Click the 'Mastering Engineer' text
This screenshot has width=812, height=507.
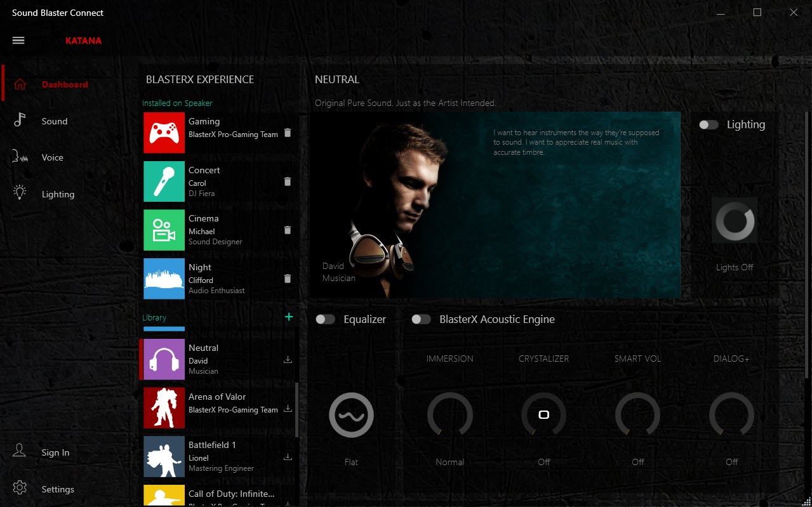221,468
